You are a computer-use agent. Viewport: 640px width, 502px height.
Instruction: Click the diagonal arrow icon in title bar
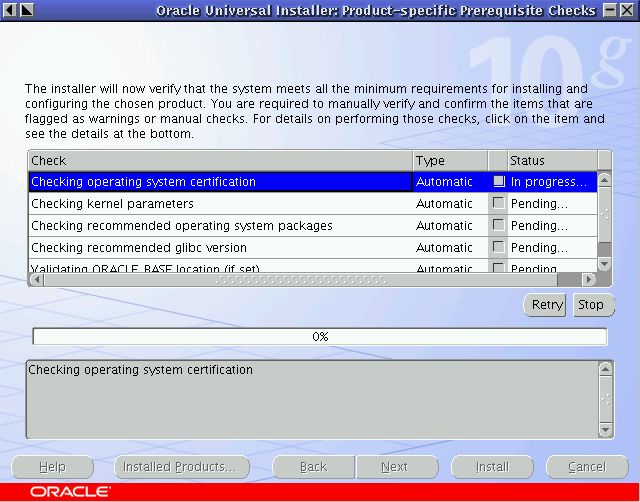pyautogui.click(x=27, y=10)
